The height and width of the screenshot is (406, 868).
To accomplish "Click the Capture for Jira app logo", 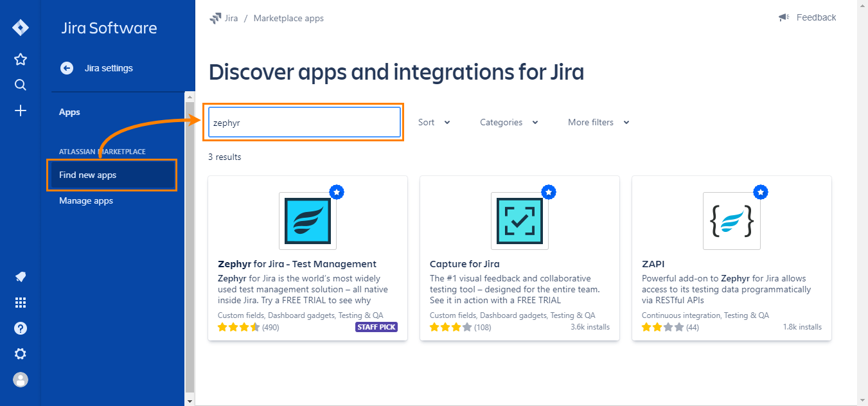I will [x=520, y=221].
